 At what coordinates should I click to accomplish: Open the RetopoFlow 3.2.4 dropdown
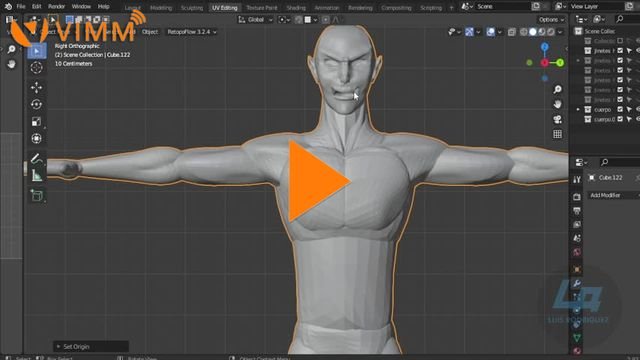pyautogui.click(x=192, y=32)
